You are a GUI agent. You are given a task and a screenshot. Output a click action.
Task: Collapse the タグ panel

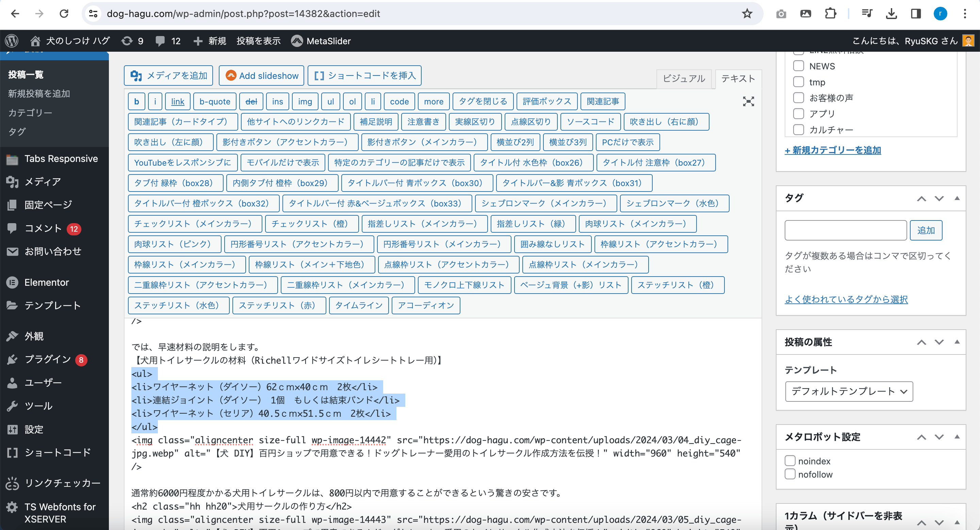click(957, 198)
